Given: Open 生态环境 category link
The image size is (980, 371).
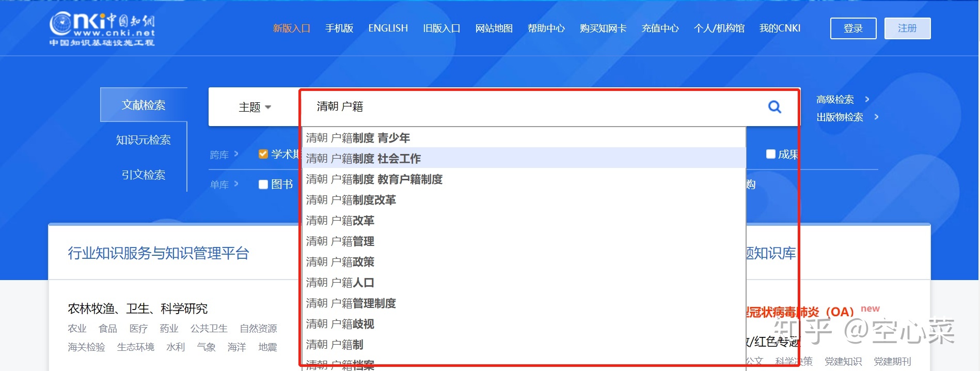Looking at the screenshot, I should [136, 347].
